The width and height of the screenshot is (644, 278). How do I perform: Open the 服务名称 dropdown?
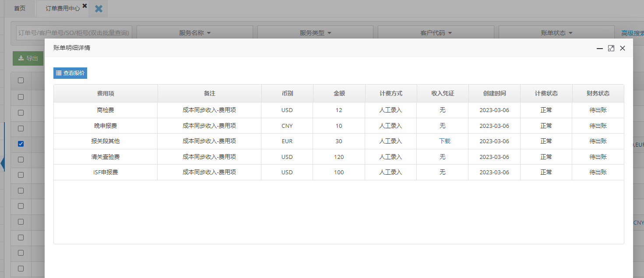pos(195,33)
